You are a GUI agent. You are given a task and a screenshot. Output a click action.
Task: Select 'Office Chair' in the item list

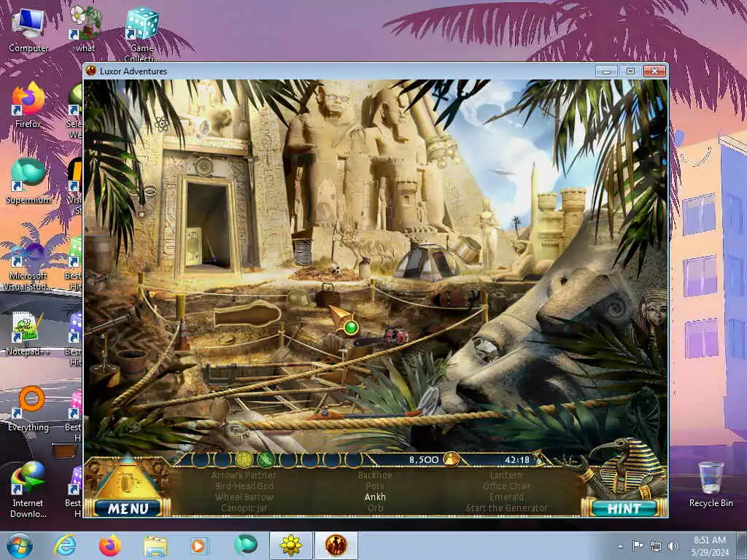[506, 486]
